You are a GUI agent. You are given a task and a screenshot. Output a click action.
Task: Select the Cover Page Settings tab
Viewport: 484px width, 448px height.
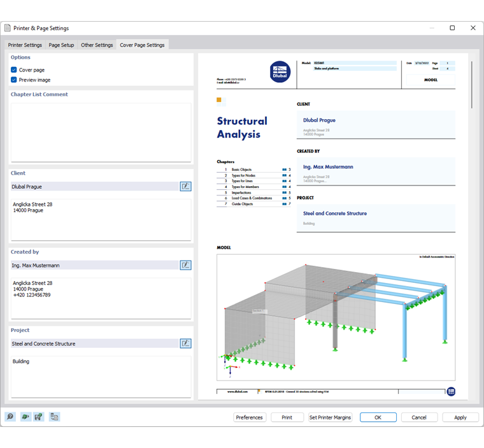142,45
